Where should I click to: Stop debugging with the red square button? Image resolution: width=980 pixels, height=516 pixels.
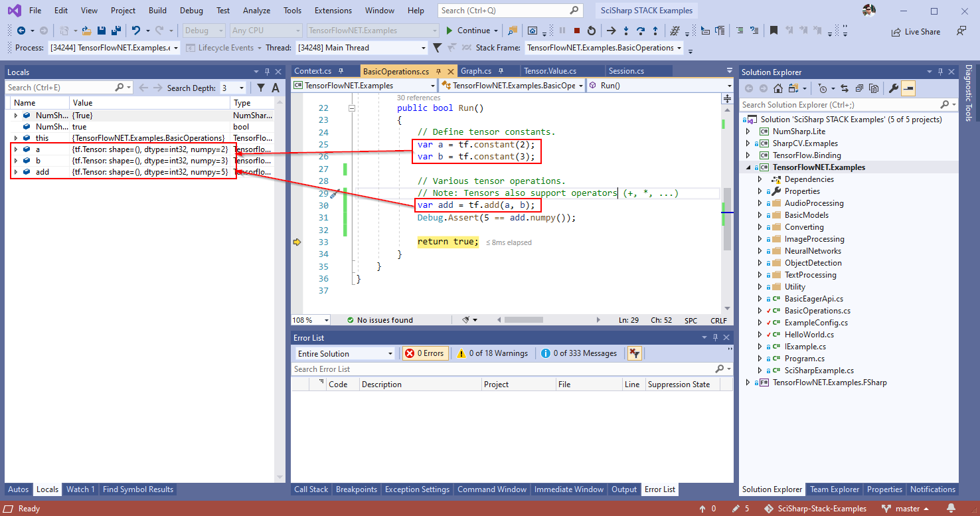(576, 31)
